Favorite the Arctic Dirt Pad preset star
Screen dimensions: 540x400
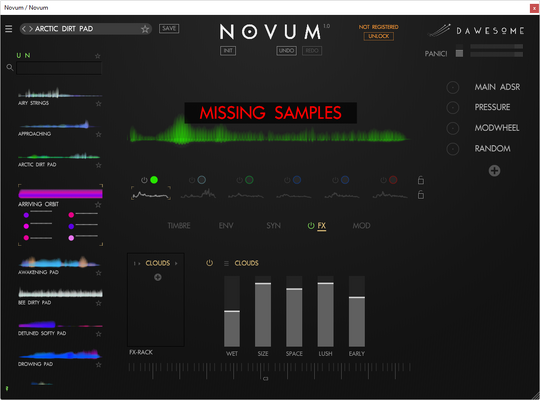pyautogui.click(x=98, y=165)
